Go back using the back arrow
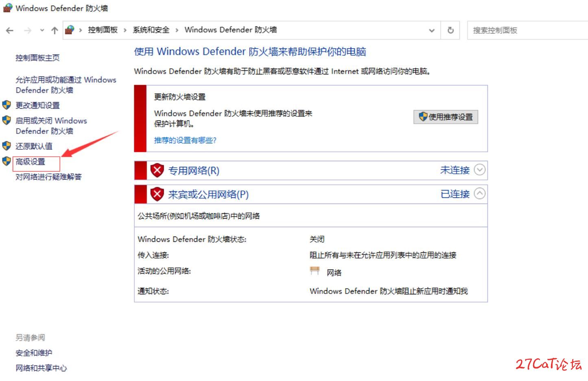The width and height of the screenshot is (588, 381). pos(10,31)
